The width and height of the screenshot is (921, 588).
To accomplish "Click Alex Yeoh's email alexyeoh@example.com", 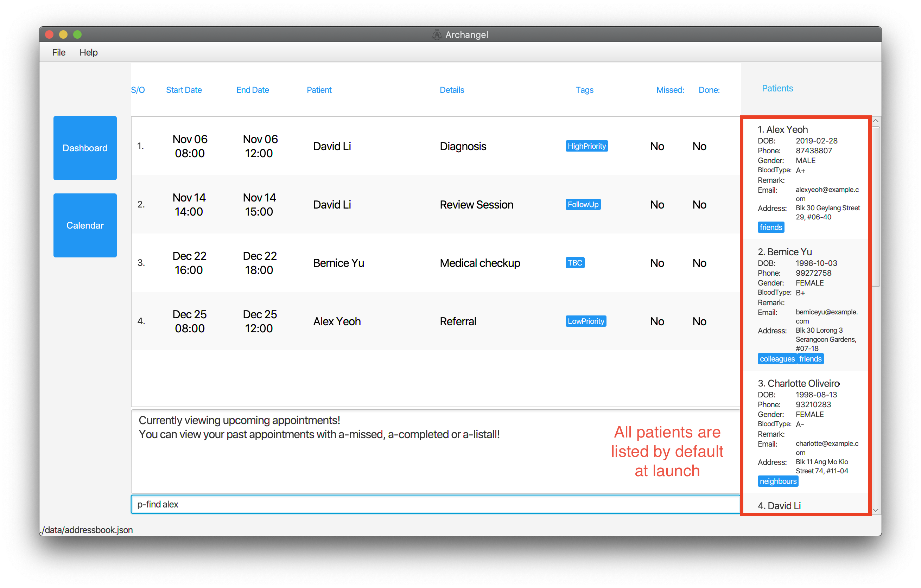I will click(x=827, y=194).
